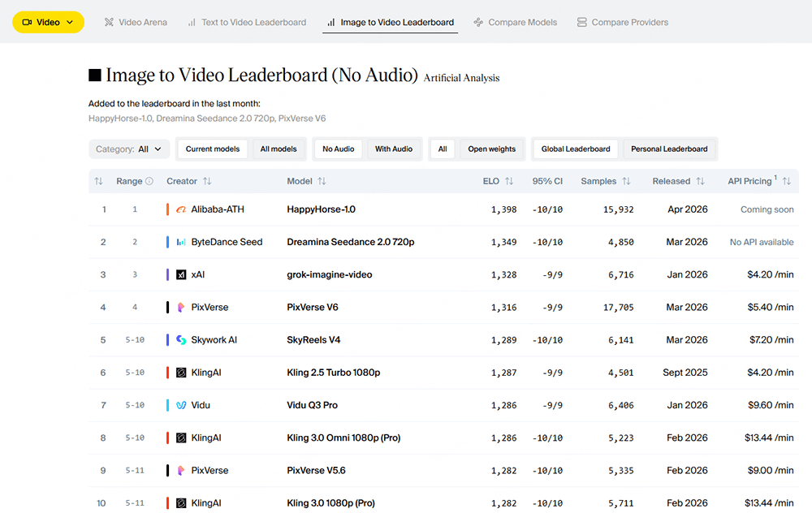Sort by API Pricing column arrows
Image resolution: width=812 pixels, height=513 pixels.
tap(787, 181)
